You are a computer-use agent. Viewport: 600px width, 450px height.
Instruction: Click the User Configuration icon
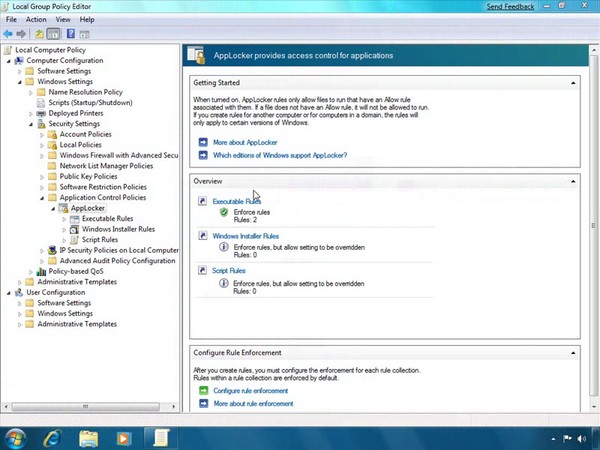point(19,292)
